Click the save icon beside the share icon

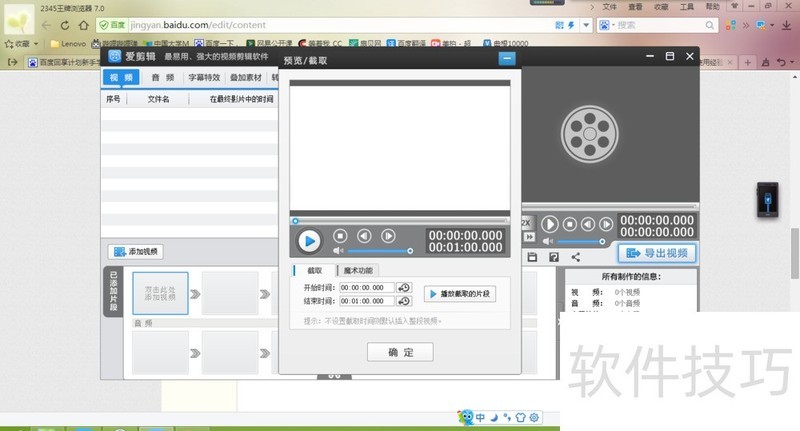(x=553, y=257)
